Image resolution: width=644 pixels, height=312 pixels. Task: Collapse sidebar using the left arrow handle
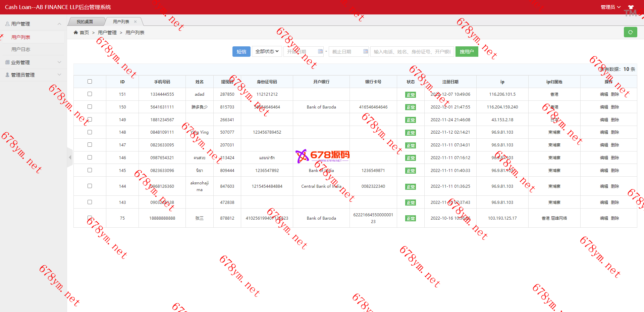pyautogui.click(x=70, y=157)
